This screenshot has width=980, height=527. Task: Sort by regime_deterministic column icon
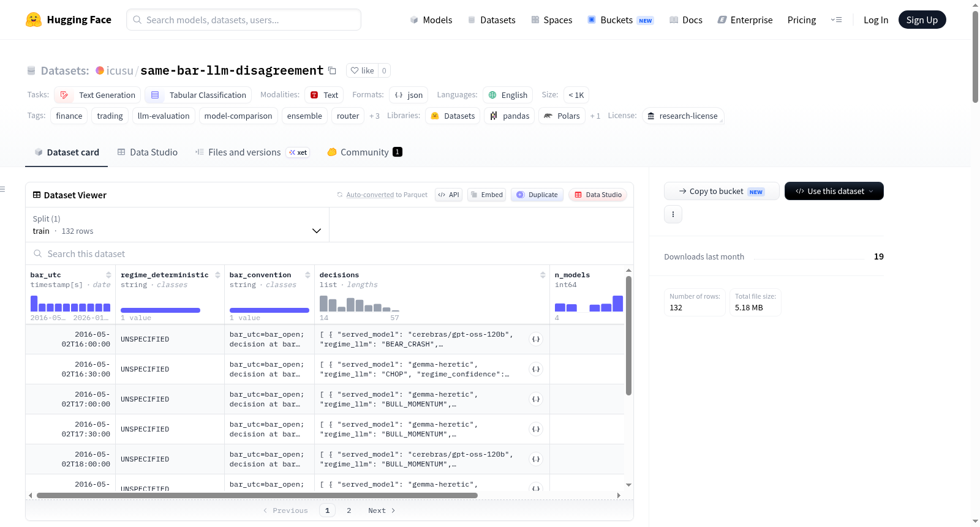(x=217, y=275)
